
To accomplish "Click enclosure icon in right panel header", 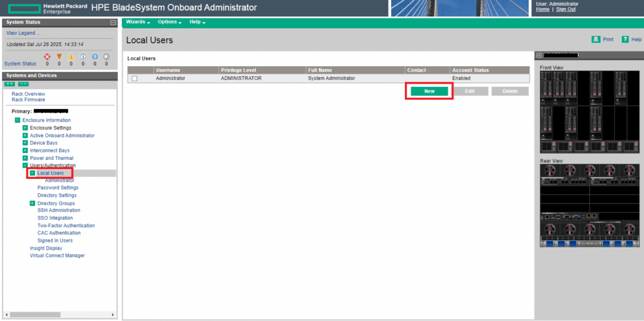I will click(x=539, y=55).
